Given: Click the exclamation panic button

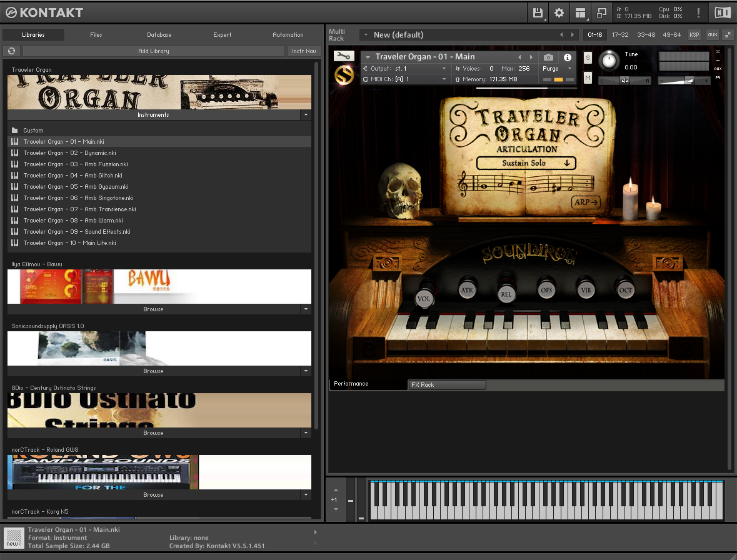Looking at the screenshot, I should click(698, 12).
